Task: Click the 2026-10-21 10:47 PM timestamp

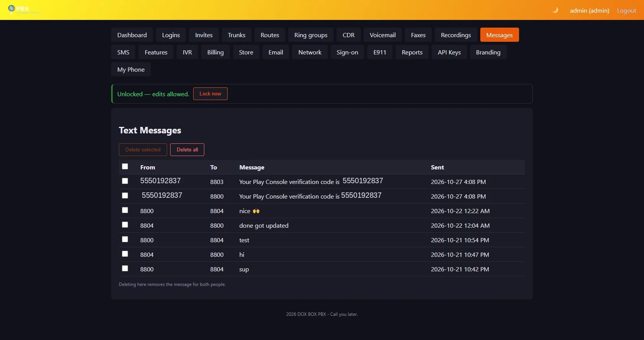Action: (460, 255)
